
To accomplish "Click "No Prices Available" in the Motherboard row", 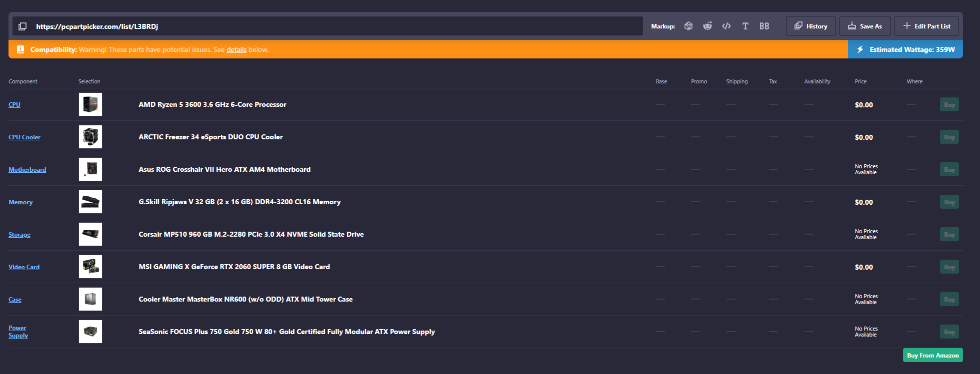I will pyautogui.click(x=866, y=169).
